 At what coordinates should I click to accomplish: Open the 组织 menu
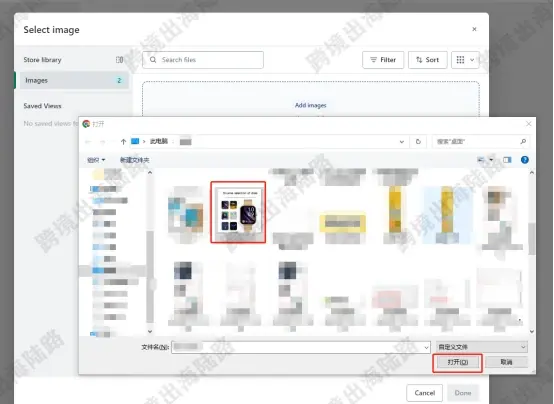pyautogui.click(x=96, y=160)
